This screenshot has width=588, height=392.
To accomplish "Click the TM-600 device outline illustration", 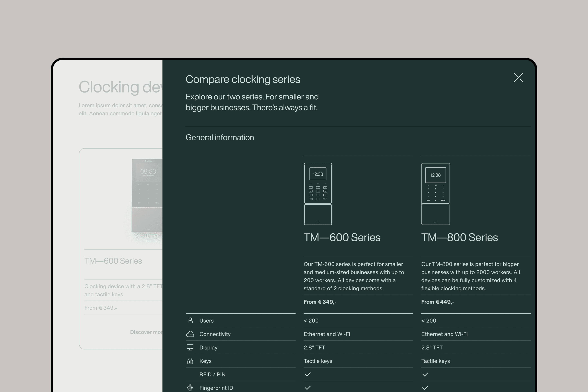I will pyautogui.click(x=318, y=194).
